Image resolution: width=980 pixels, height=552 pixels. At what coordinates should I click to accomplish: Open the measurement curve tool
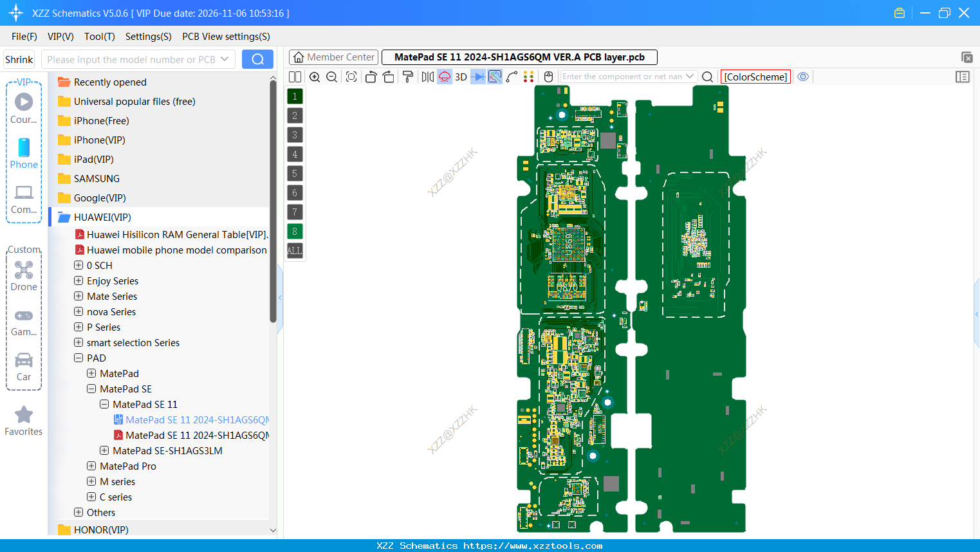[512, 77]
